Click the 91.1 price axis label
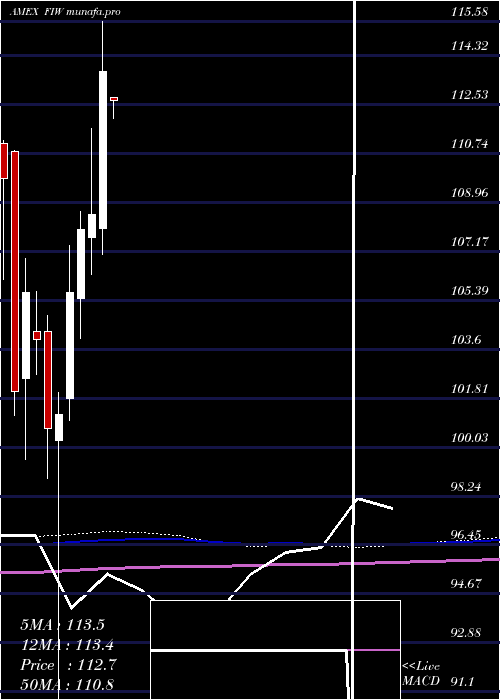 (x=476, y=681)
